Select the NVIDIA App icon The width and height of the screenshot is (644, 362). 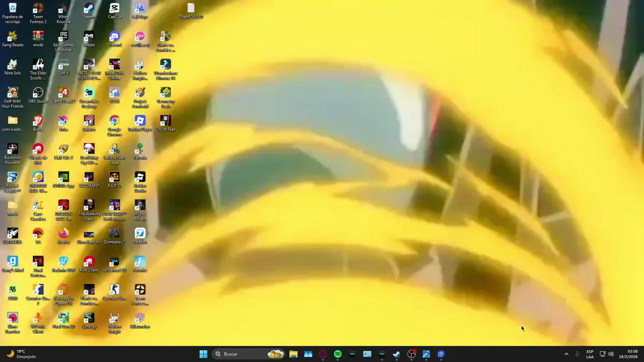[x=63, y=180]
